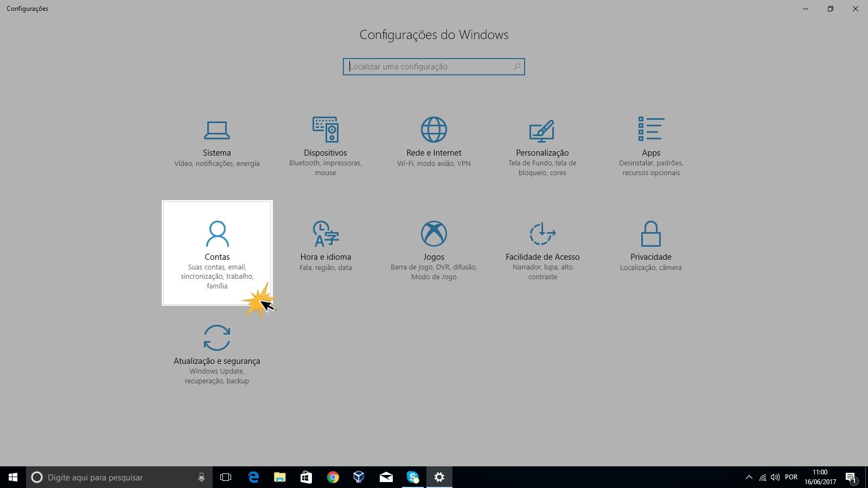Open the Mail app from taskbar

386,477
